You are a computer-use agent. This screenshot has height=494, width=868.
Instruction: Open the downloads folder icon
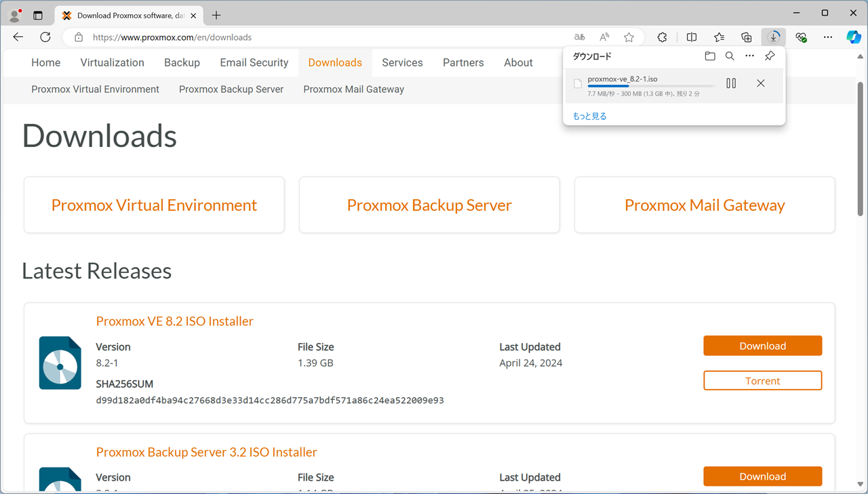[710, 56]
